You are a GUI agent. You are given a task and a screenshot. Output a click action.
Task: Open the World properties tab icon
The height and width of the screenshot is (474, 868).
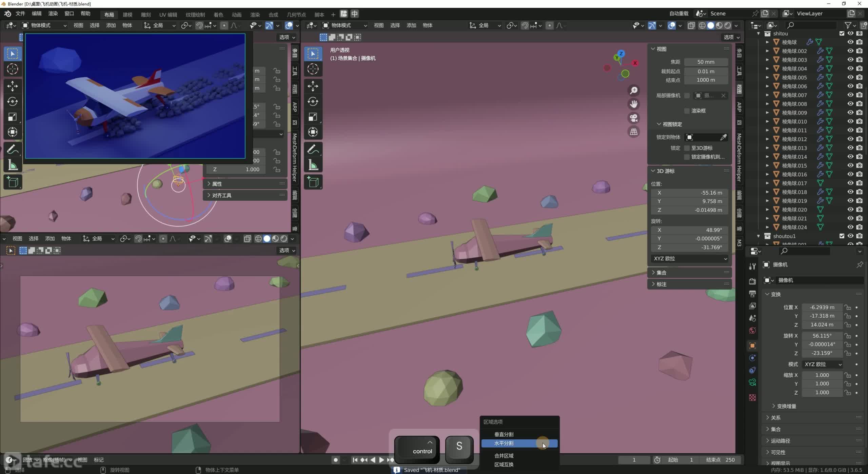[x=752, y=330]
